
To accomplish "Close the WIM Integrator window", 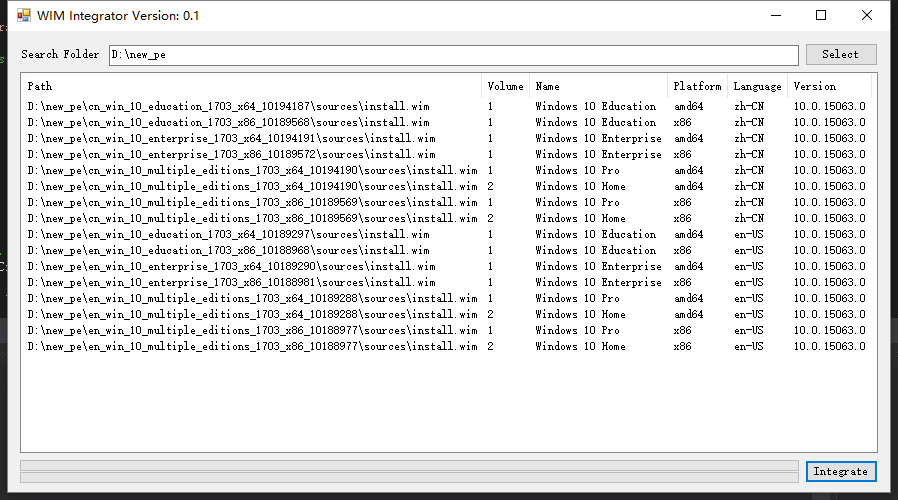I will click(x=867, y=15).
